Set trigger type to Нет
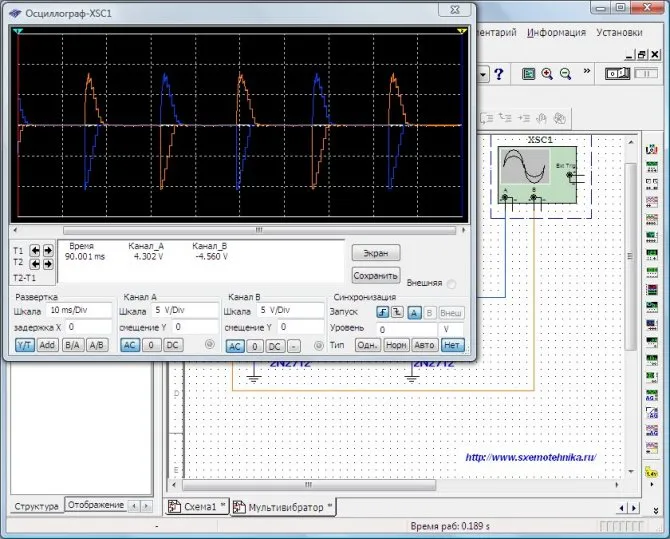670x539 pixels. pyautogui.click(x=452, y=345)
